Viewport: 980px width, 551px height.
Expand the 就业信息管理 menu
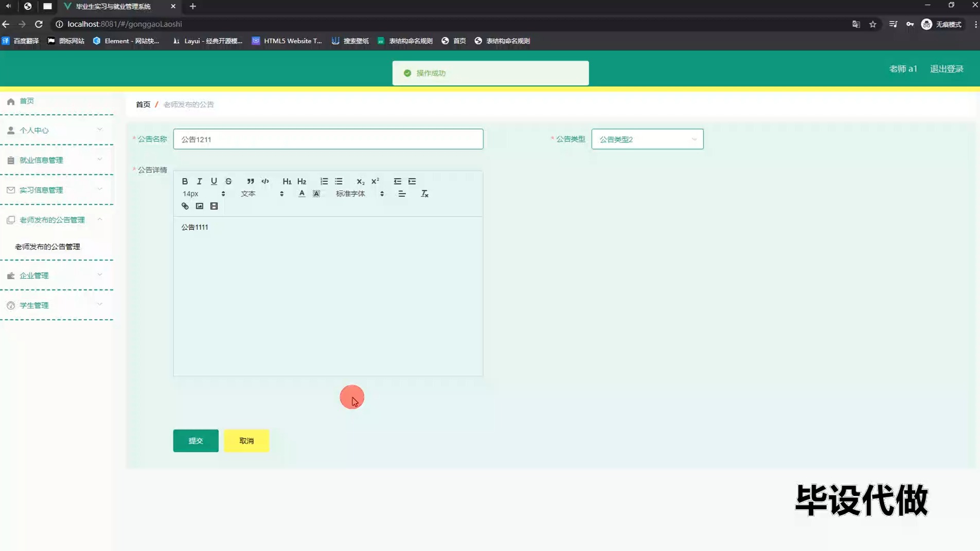click(57, 160)
